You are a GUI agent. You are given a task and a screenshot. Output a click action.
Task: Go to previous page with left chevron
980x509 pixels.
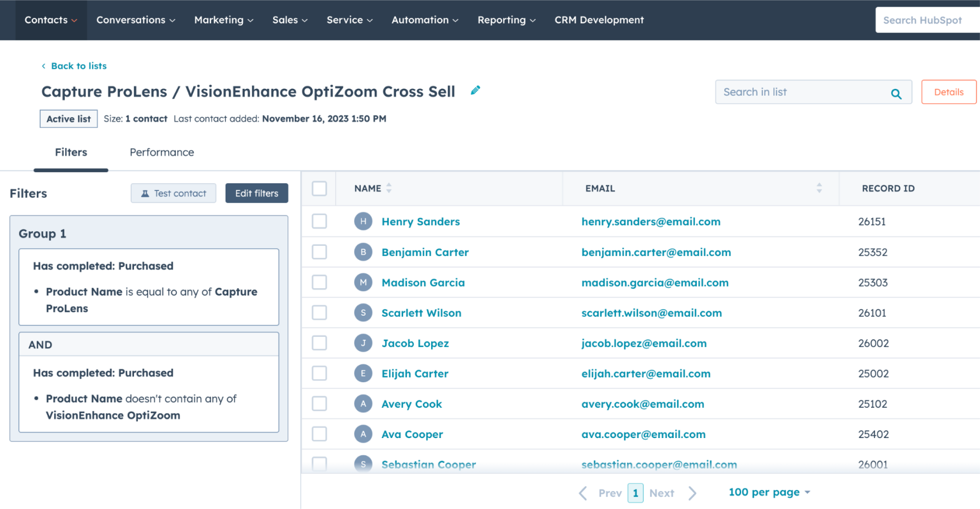[583, 493]
